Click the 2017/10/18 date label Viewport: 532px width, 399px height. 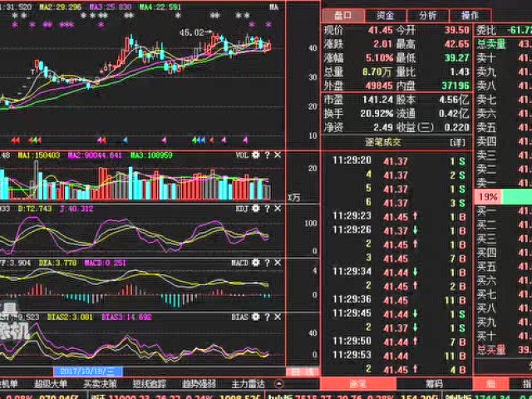pos(88,372)
